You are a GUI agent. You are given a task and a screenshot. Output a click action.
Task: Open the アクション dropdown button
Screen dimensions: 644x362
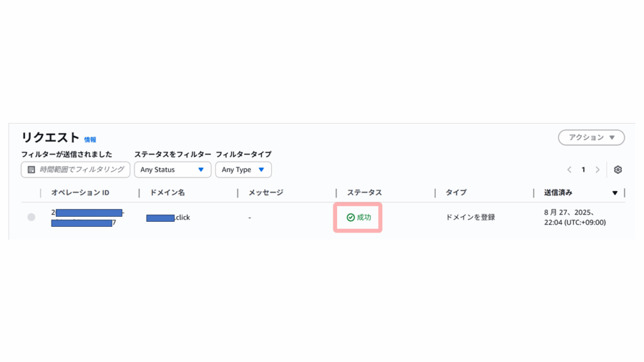tap(591, 138)
